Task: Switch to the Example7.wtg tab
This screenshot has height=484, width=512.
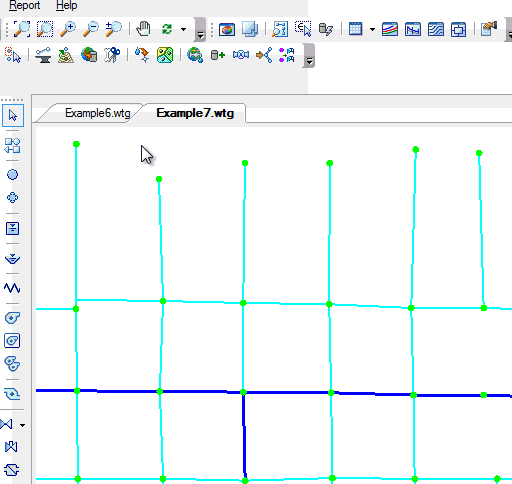Action: (195, 113)
